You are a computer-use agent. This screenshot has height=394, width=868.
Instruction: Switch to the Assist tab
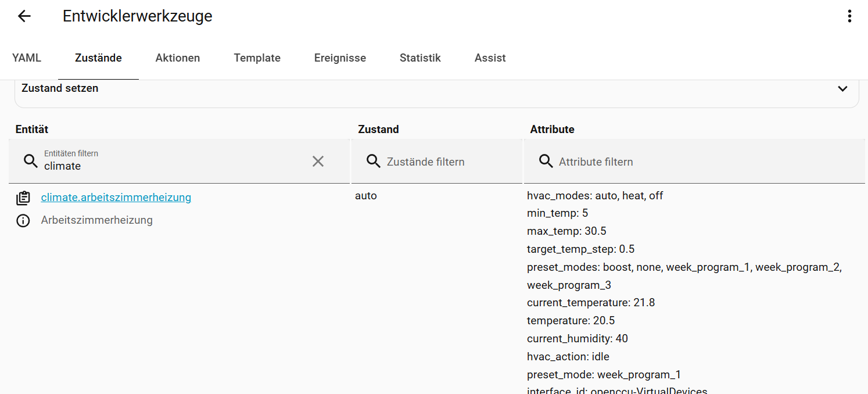(490, 58)
